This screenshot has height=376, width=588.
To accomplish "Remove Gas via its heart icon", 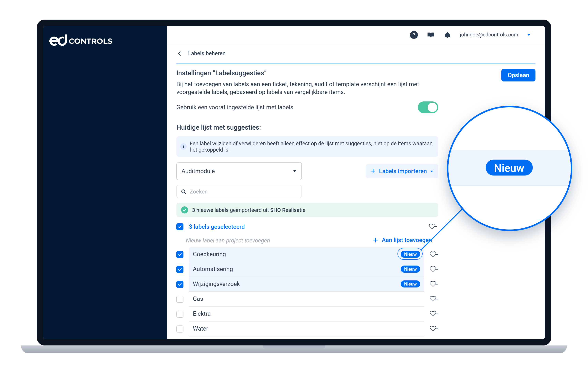I will coord(434,299).
